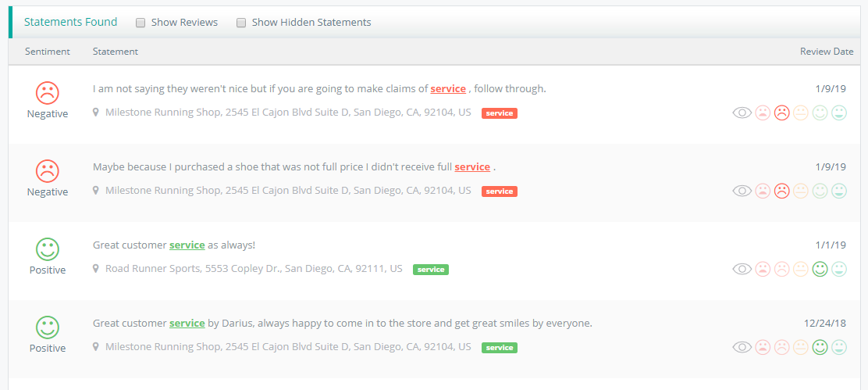This screenshot has width=868, height=390.
Task: Set negative face on Darius statement row
Action: [781, 347]
